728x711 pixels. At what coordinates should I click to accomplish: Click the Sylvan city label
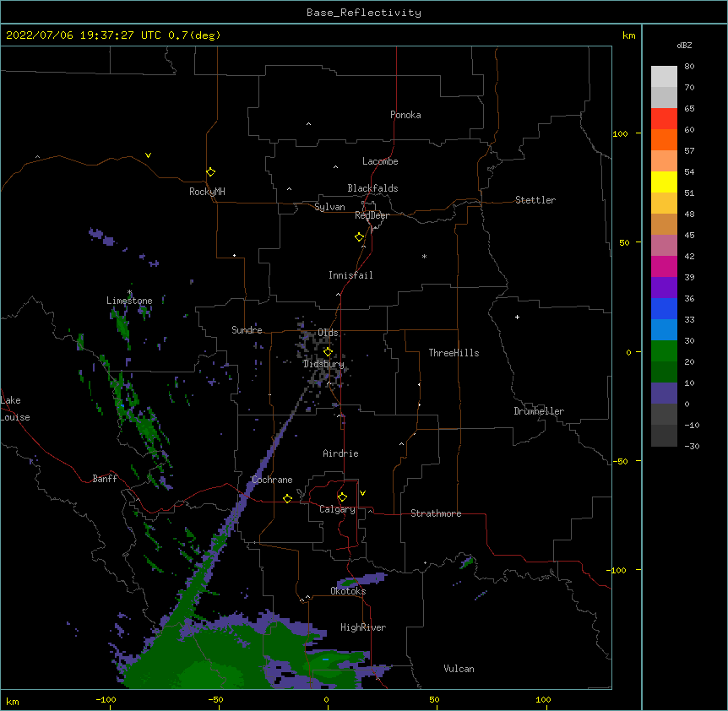coord(329,207)
